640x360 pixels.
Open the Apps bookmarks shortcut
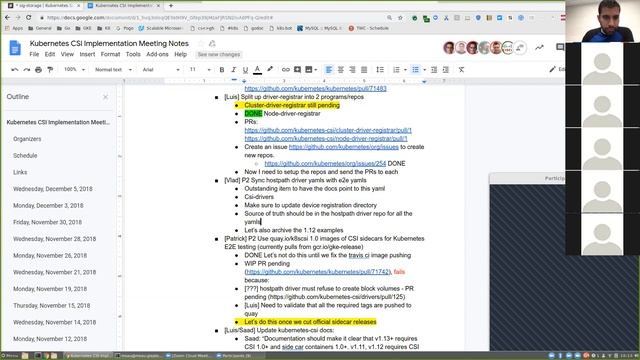tap(14, 29)
